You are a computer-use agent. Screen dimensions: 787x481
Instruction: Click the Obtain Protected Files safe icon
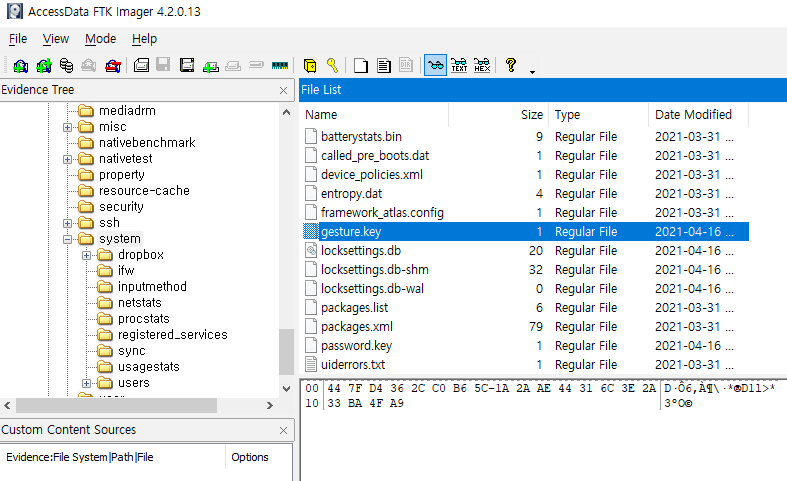point(310,65)
